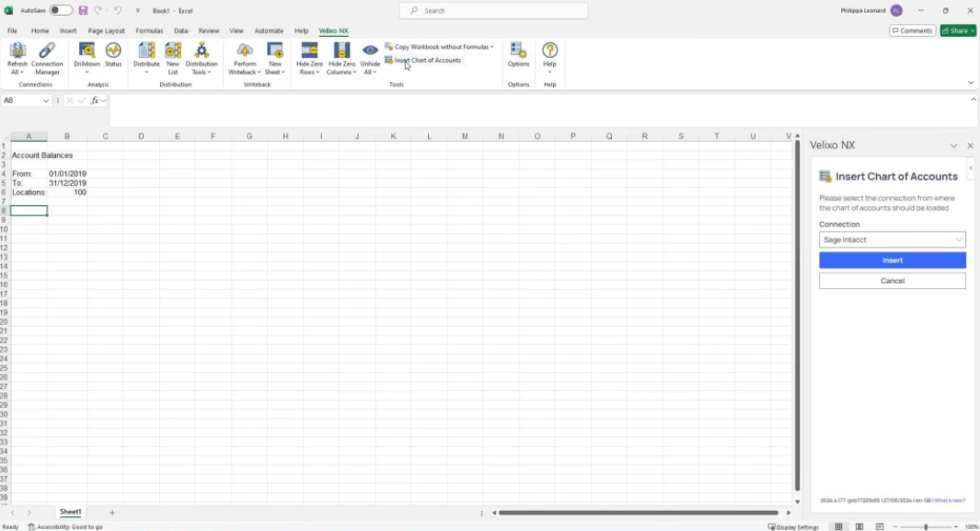Open the Formulas tab

149,30
